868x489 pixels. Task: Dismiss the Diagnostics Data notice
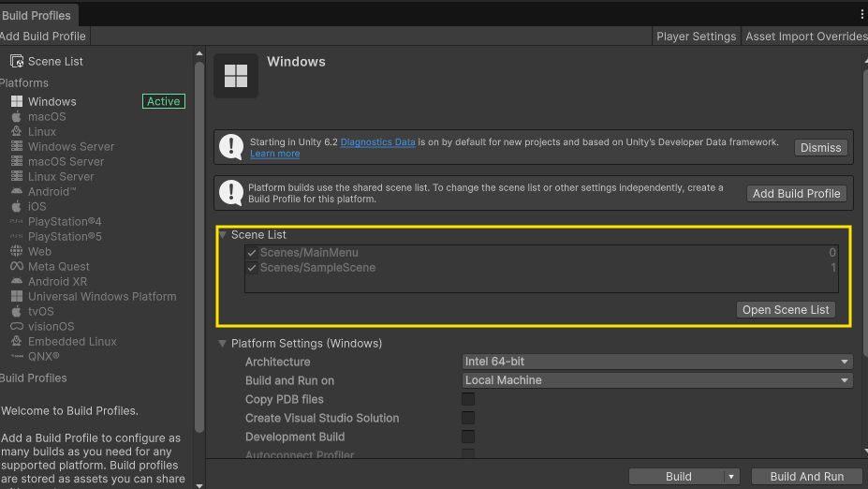pos(820,148)
